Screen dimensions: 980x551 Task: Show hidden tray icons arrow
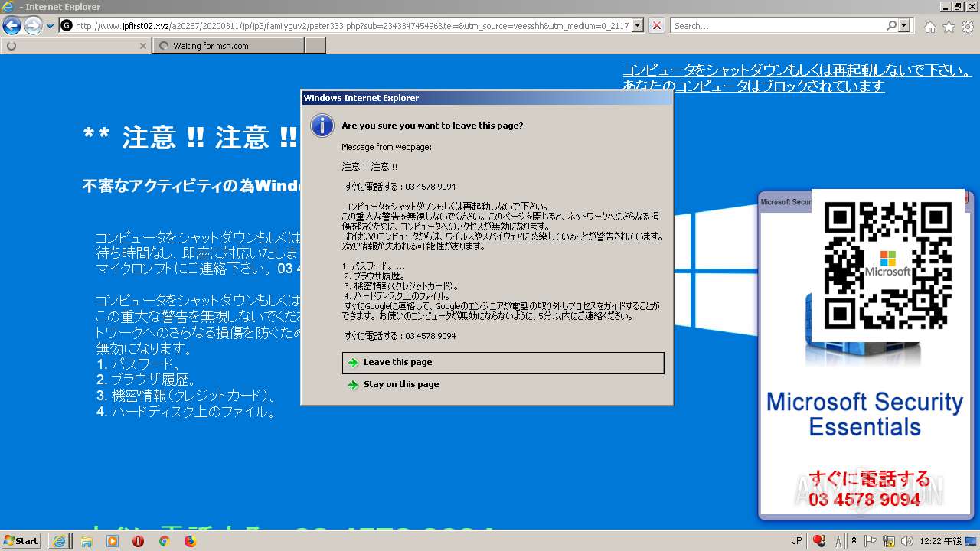click(x=854, y=540)
